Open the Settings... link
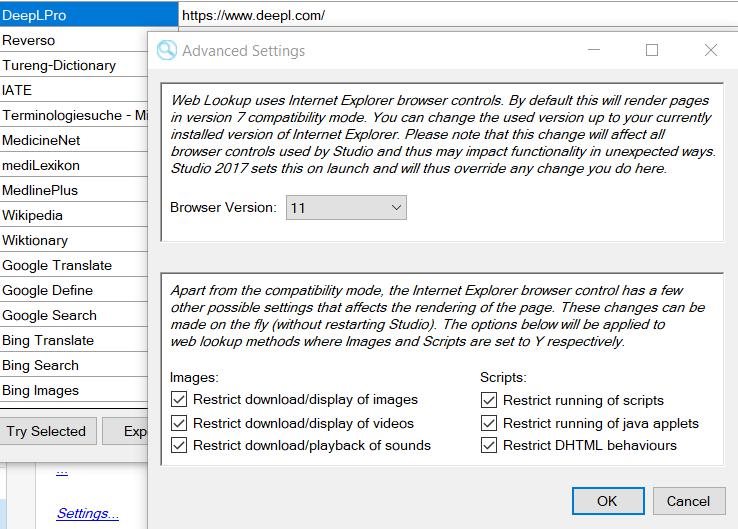The image size is (738, 529). coord(88,513)
